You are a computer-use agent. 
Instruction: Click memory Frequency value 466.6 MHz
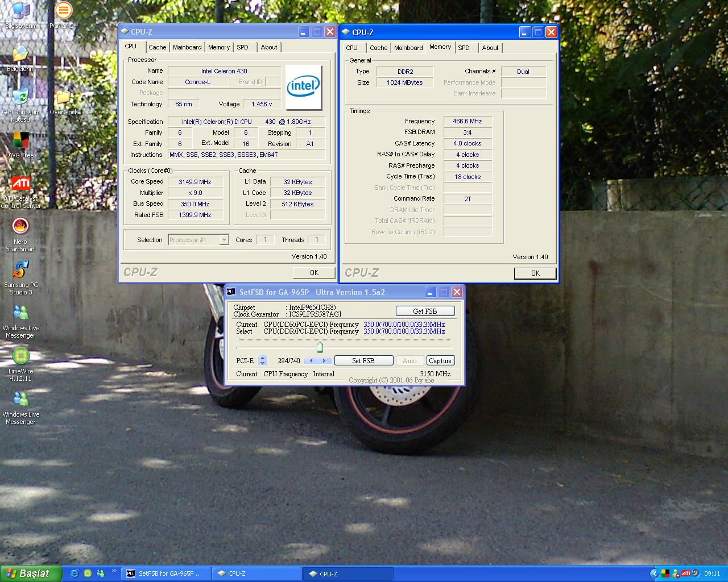468,121
